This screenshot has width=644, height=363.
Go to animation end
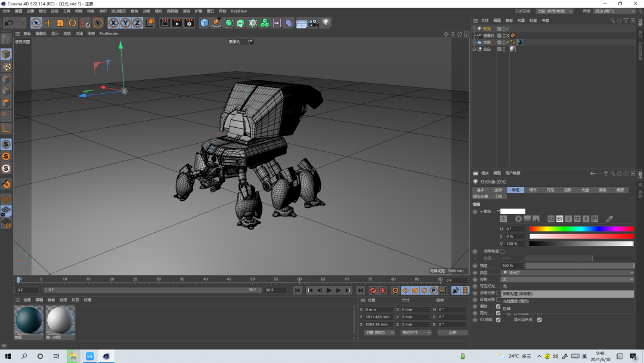point(360,291)
